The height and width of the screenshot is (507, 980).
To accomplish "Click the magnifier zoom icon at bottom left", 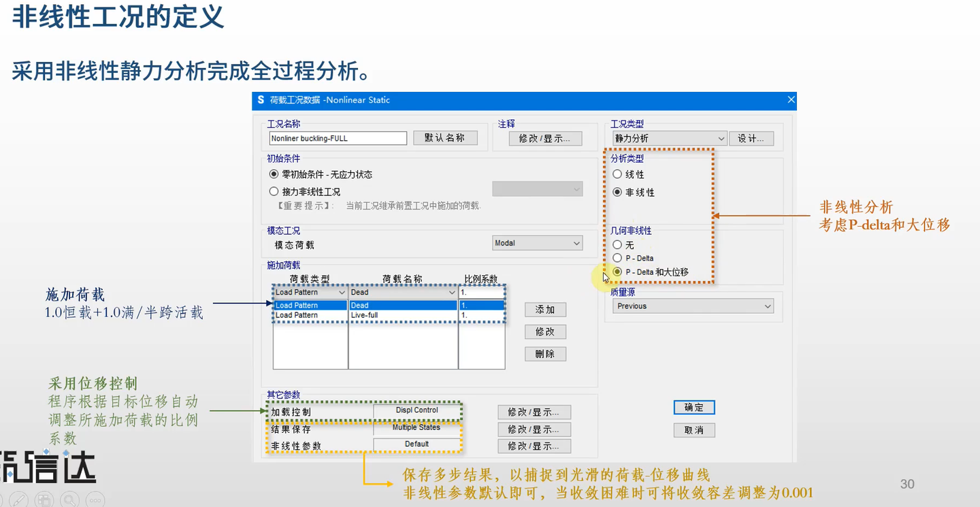I will [69, 499].
